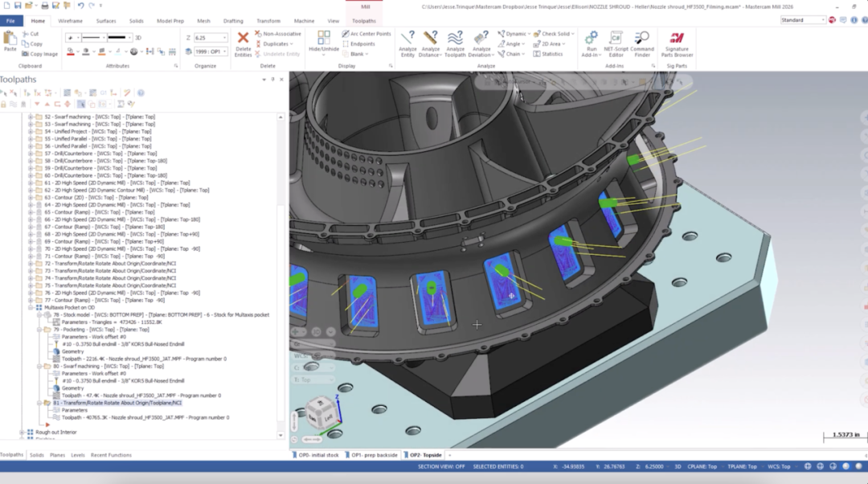
Task: Click the Delete Entities red X icon
Action: 243,38
